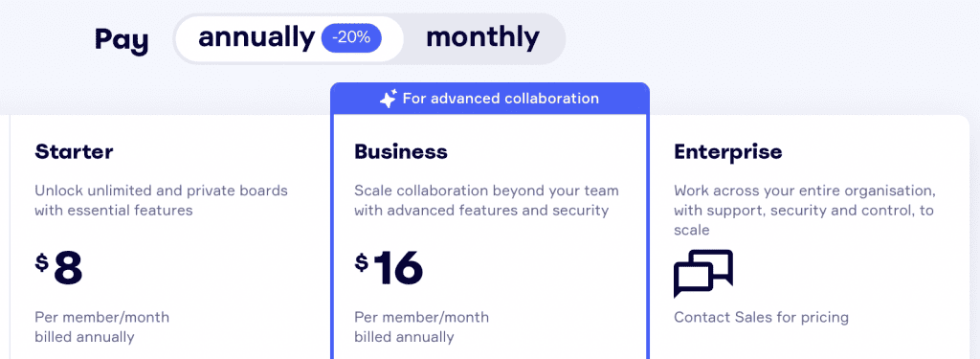
Task: Click the Enterprise plan description text
Action: [x=804, y=211]
